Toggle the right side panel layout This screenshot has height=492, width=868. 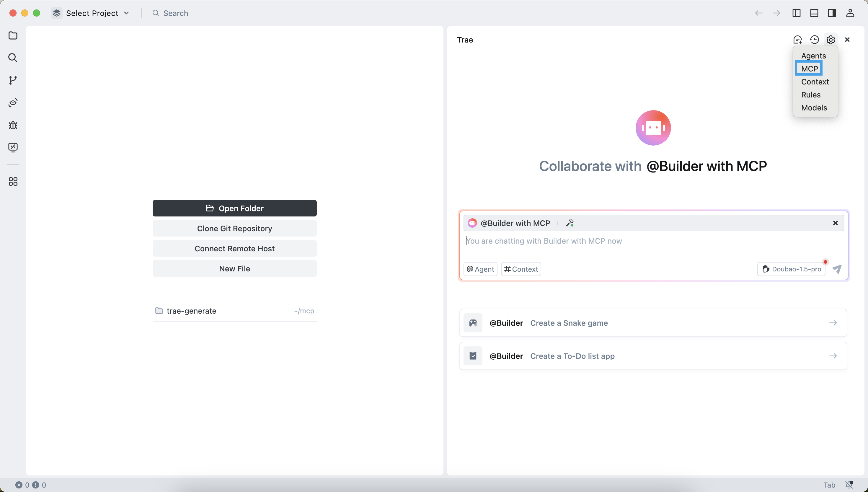pyautogui.click(x=832, y=13)
